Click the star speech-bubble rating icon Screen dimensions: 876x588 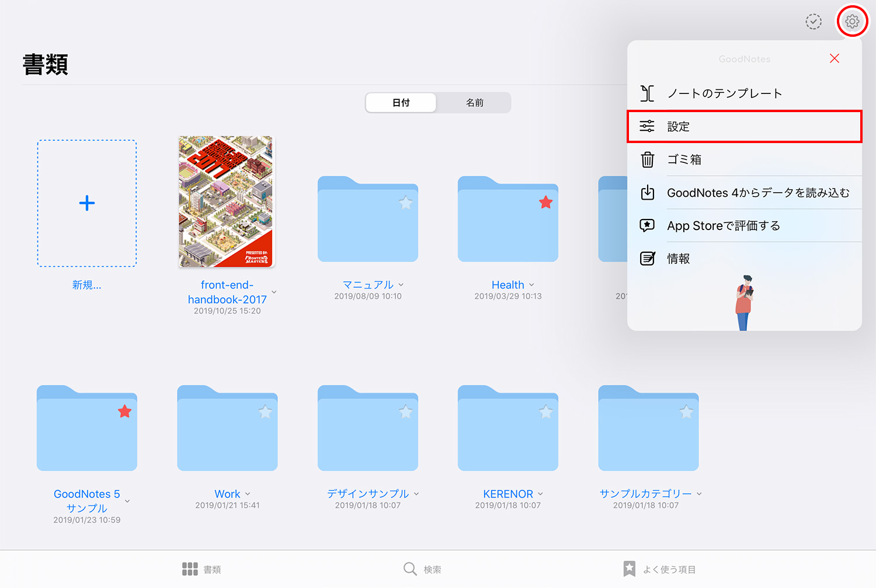(647, 225)
